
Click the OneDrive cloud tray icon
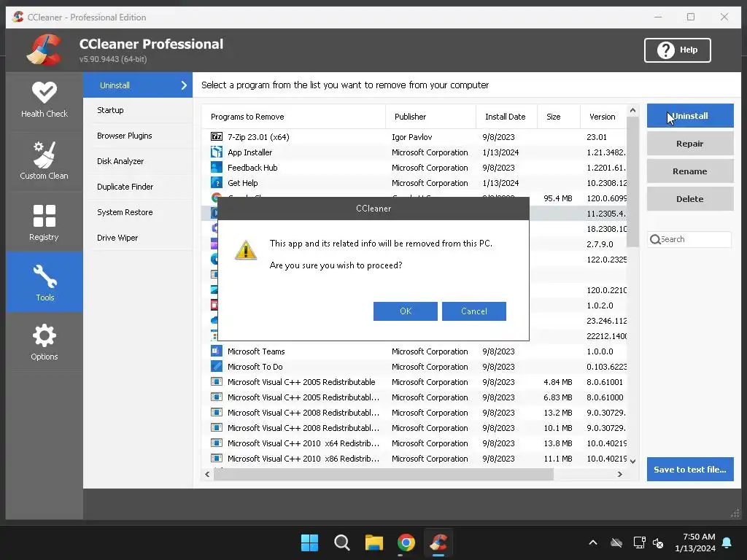(x=616, y=542)
